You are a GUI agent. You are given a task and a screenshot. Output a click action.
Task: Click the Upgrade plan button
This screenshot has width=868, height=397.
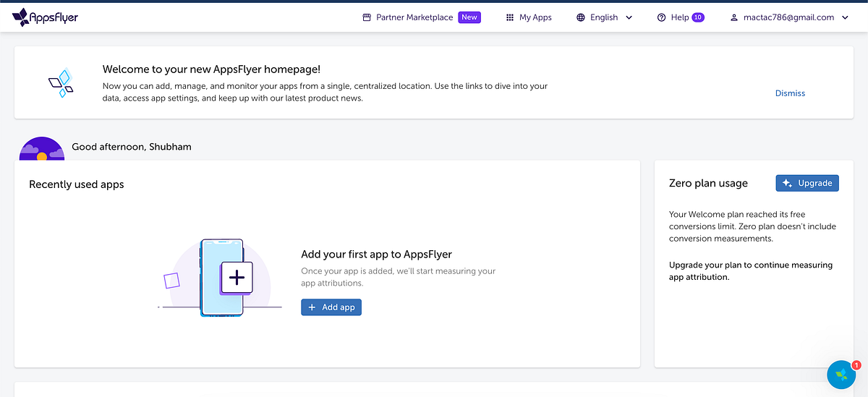coord(807,183)
